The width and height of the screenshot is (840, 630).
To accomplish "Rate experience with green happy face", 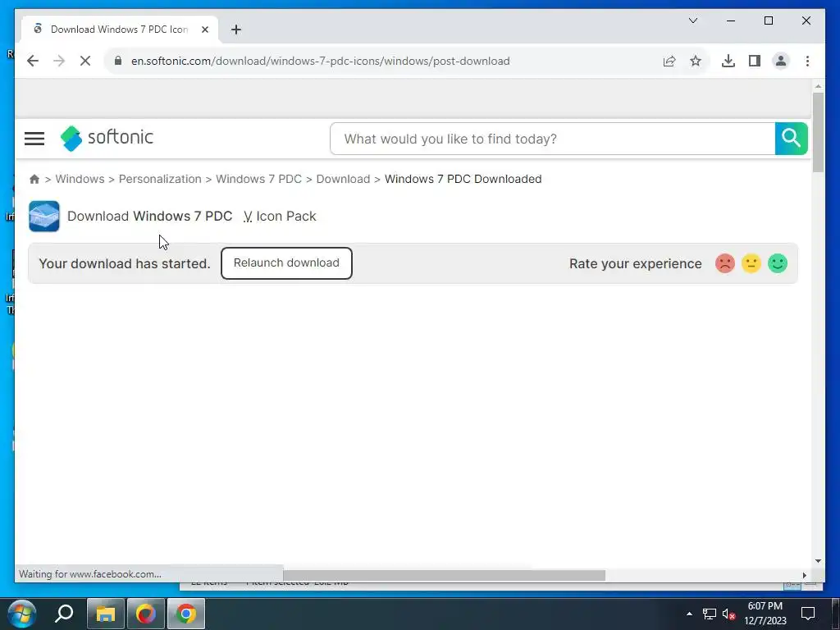I will pyautogui.click(x=778, y=263).
